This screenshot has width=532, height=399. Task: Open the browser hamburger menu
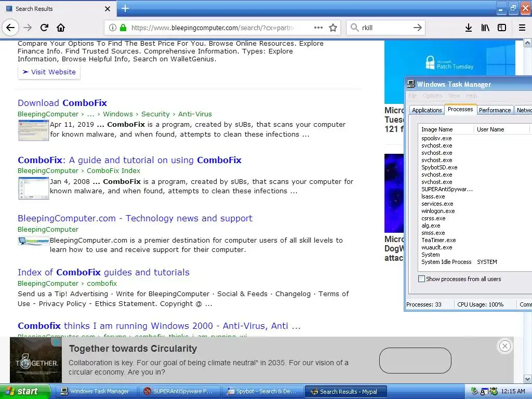click(522, 28)
